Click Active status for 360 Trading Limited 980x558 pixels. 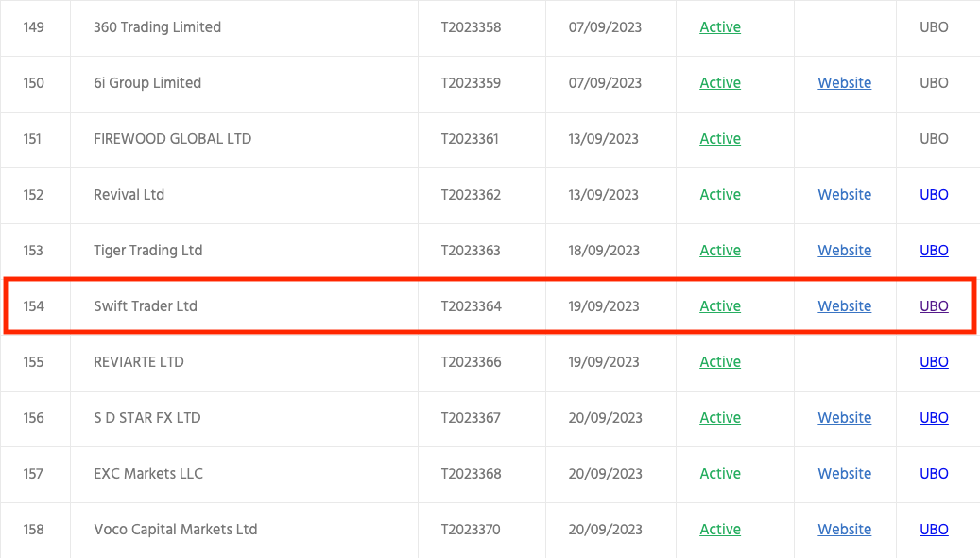[x=720, y=26]
